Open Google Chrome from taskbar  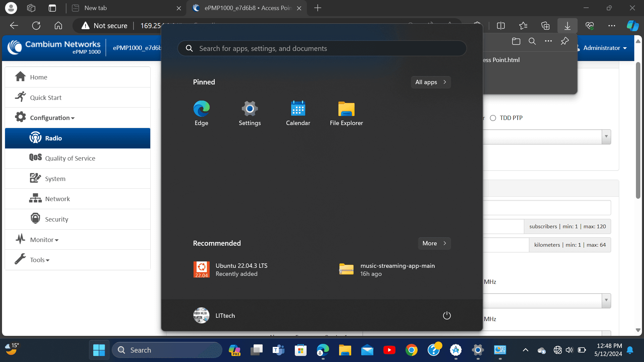point(411,350)
